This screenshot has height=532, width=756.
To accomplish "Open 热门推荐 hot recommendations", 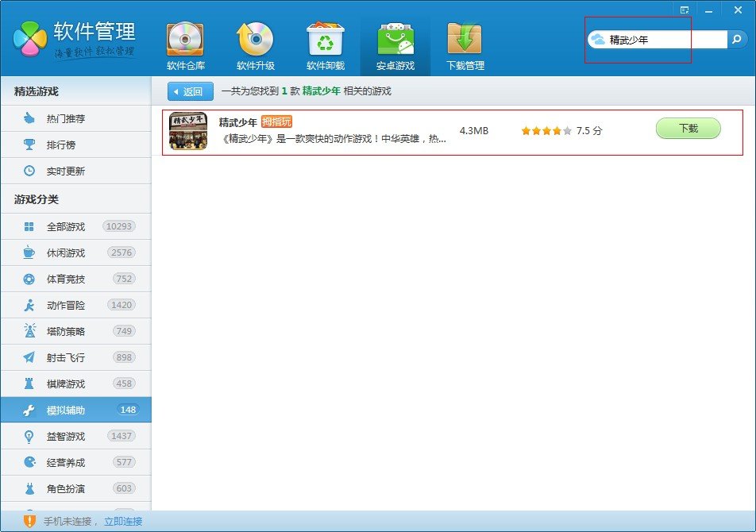I will tap(66, 118).
